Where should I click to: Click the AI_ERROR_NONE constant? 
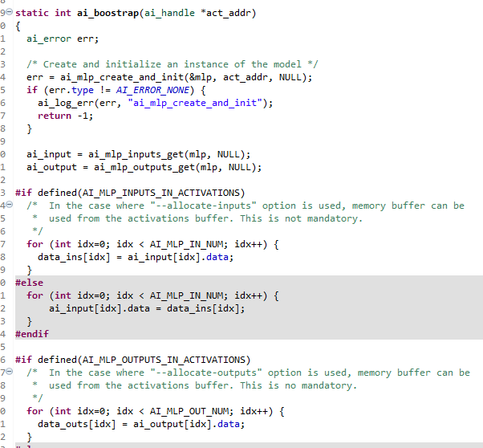152,91
